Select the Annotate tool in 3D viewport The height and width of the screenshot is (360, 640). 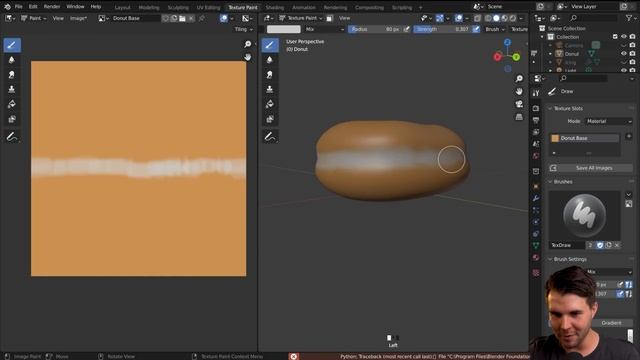(x=270, y=137)
